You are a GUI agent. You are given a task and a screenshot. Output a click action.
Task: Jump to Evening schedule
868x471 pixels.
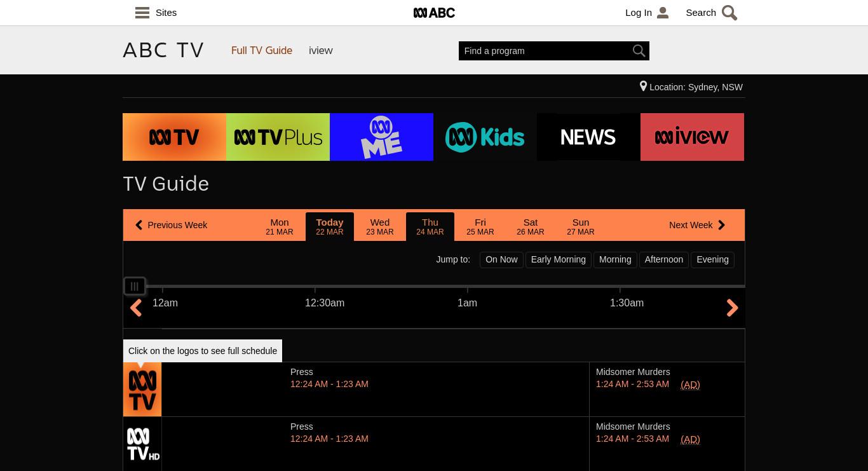(x=712, y=259)
